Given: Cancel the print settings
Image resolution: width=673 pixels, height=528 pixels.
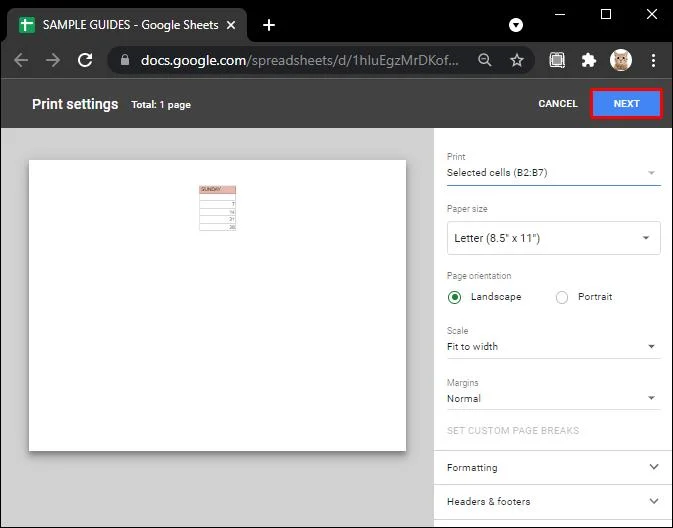Looking at the screenshot, I should 558,103.
